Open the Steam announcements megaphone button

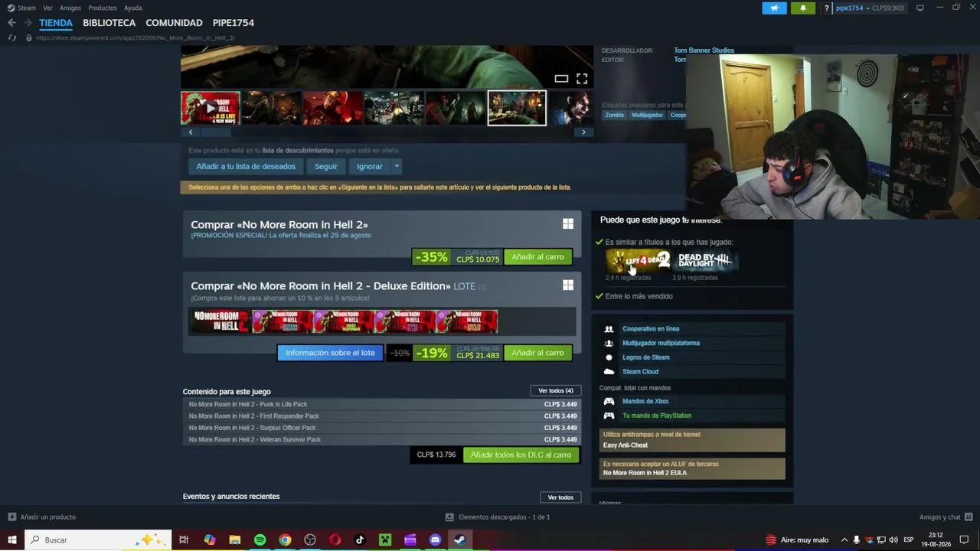pos(774,8)
